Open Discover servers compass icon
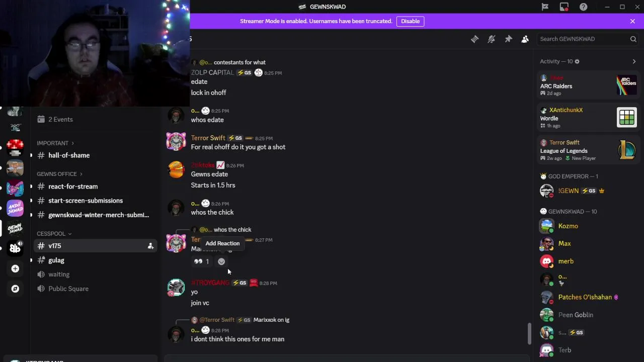This screenshot has height=362, width=644. [x=15, y=289]
